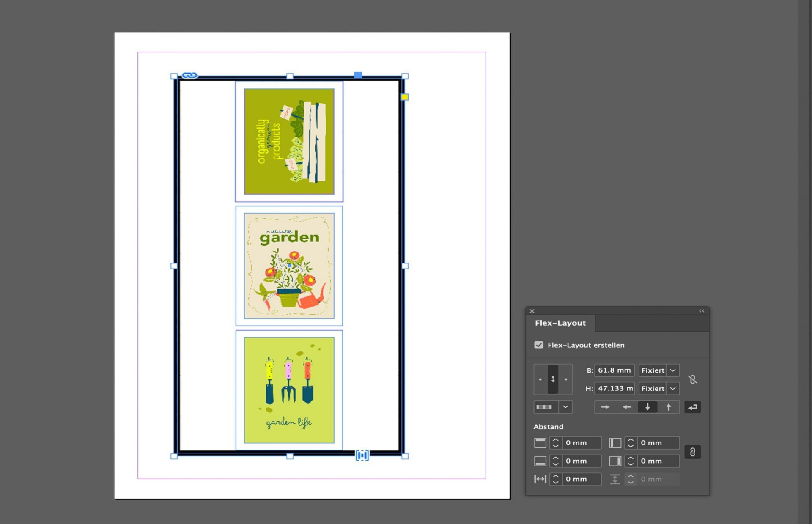Click the chain icon beside the Abstand values

(693, 452)
